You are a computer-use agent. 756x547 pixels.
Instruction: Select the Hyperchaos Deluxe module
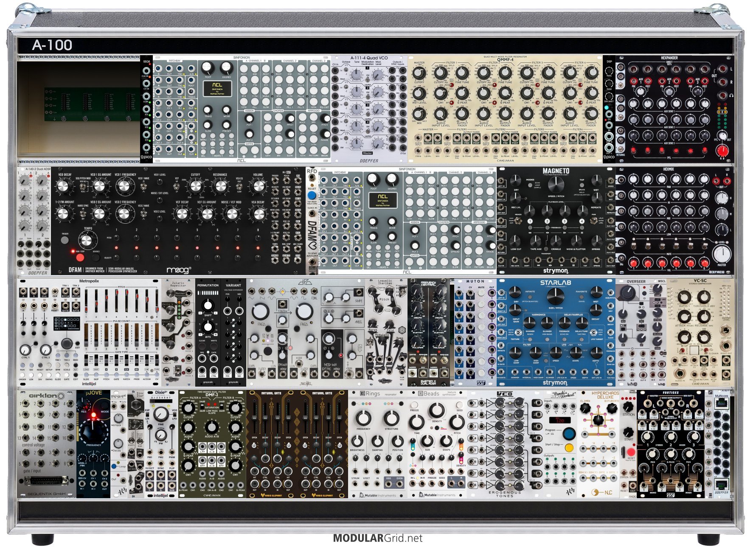click(599, 444)
